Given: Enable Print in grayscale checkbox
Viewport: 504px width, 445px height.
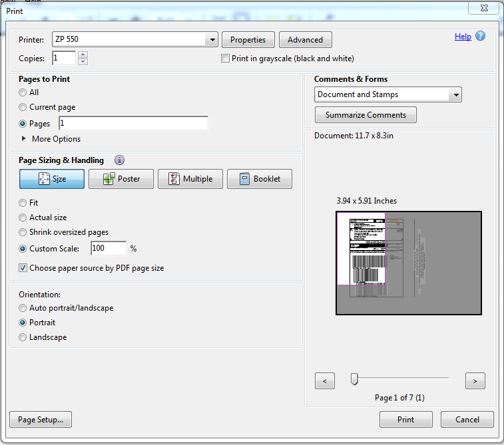Looking at the screenshot, I should click(x=226, y=59).
